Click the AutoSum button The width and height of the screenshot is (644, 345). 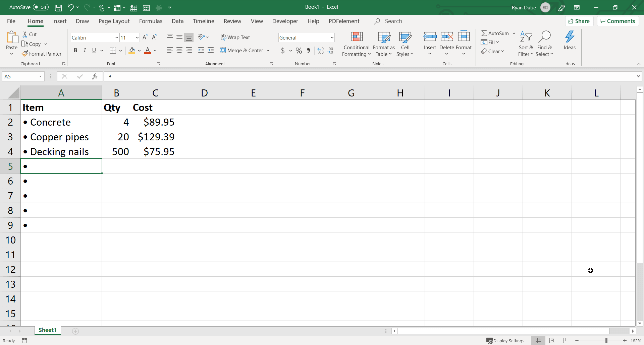tap(495, 33)
